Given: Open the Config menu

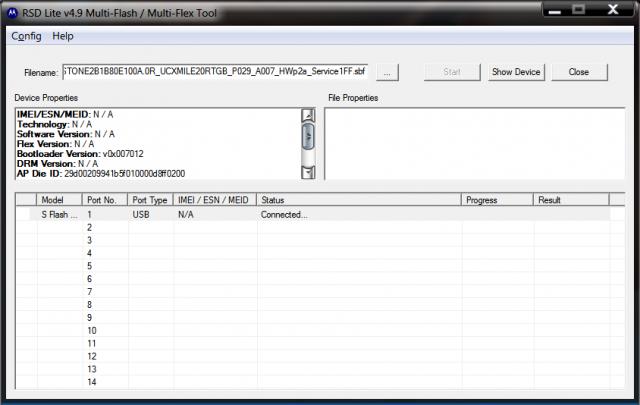Looking at the screenshot, I should (25, 36).
